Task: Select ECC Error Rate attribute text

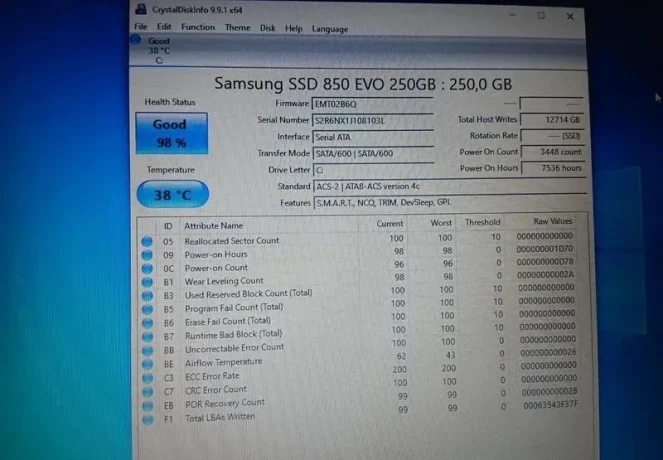Action: pos(212,376)
